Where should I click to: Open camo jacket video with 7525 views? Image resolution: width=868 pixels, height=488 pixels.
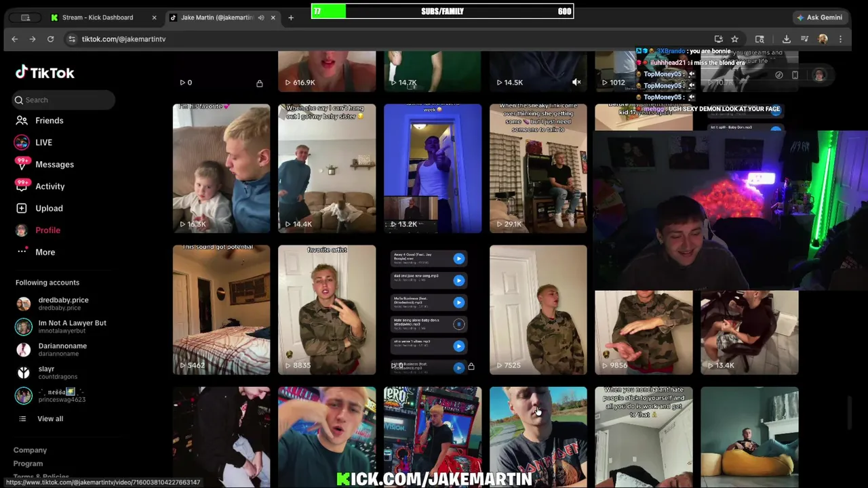point(538,310)
